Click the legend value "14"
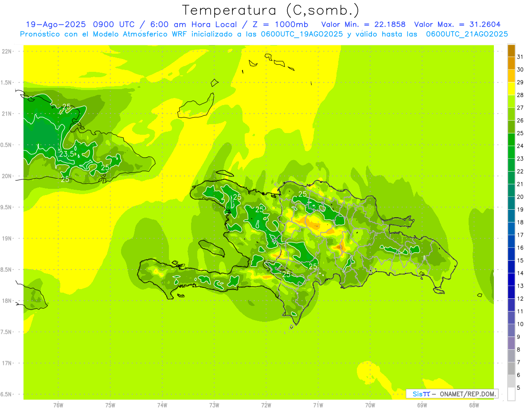 pyautogui.click(x=520, y=273)
